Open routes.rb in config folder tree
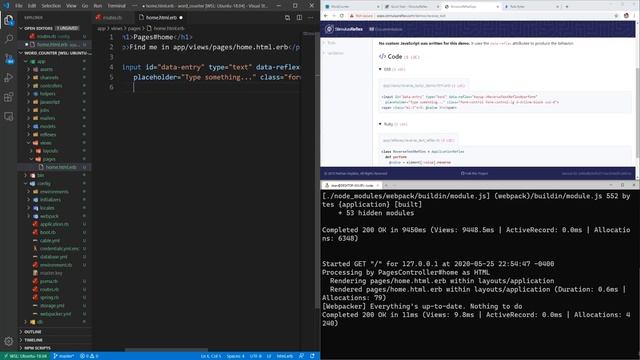The height and width of the screenshot is (360, 640). [55, 289]
